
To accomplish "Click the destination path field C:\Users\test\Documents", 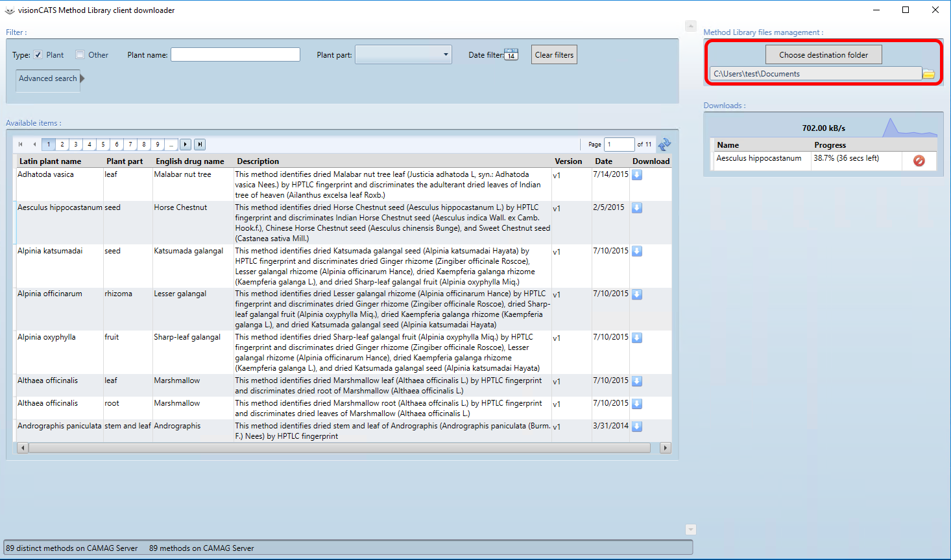I will pyautogui.click(x=816, y=74).
